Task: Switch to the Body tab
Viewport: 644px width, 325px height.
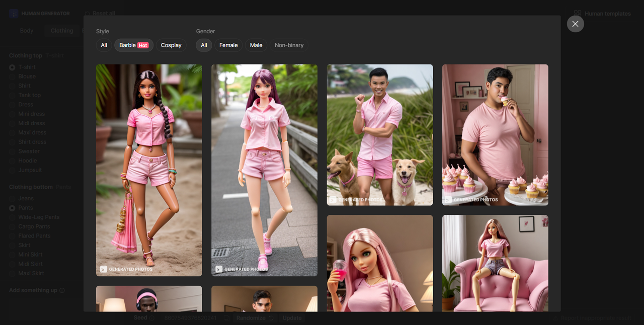Action: [x=27, y=31]
